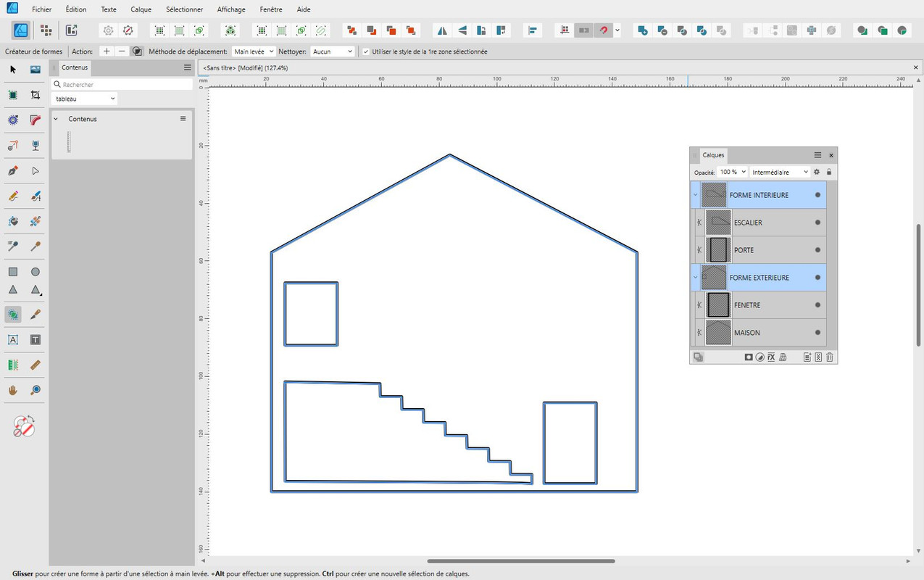The width and height of the screenshot is (924, 580).
Task: Open the Opacité 100 % dropdown
Action: pyautogui.click(x=732, y=172)
